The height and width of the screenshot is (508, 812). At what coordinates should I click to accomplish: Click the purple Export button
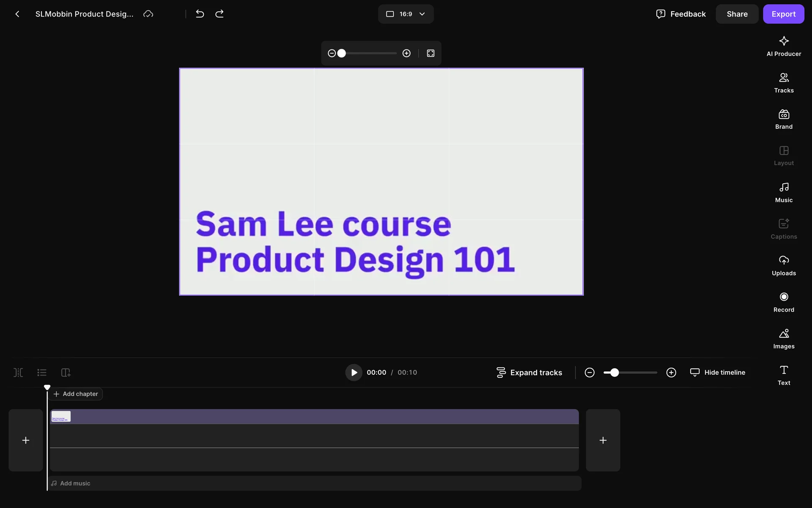point(783,14)
